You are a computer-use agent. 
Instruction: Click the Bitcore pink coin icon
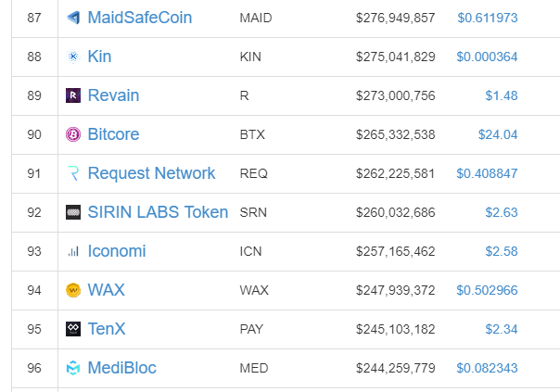pyautogui.click(x=73, y=134)
